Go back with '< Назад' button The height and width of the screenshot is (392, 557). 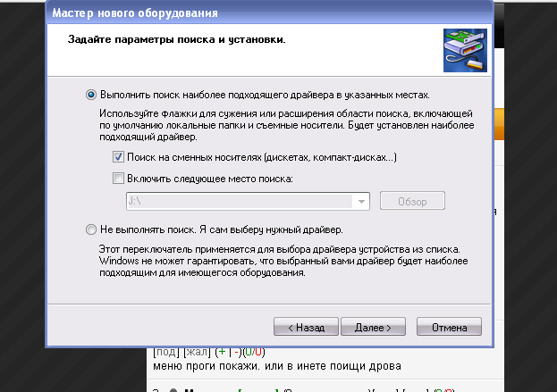click(306, 327)
